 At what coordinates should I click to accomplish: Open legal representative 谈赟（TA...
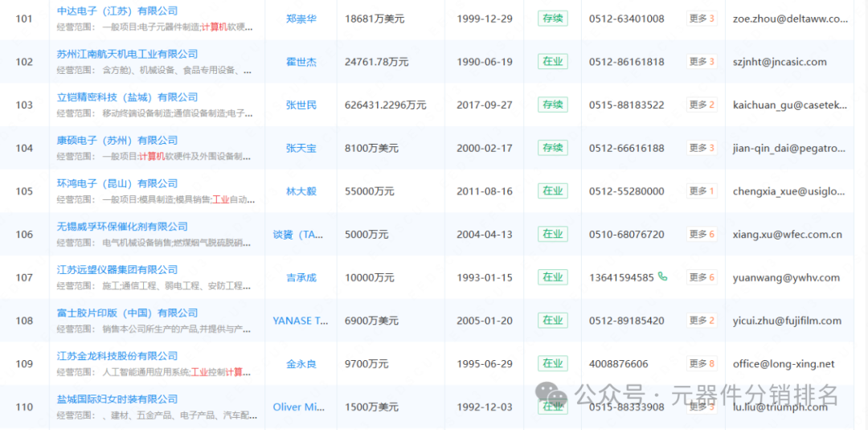[299, 235]
